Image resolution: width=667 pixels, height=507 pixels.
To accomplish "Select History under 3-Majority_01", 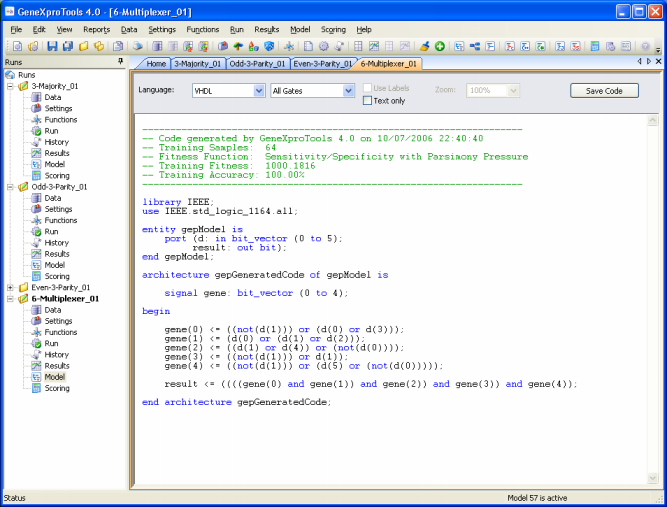I will point(57,142).
